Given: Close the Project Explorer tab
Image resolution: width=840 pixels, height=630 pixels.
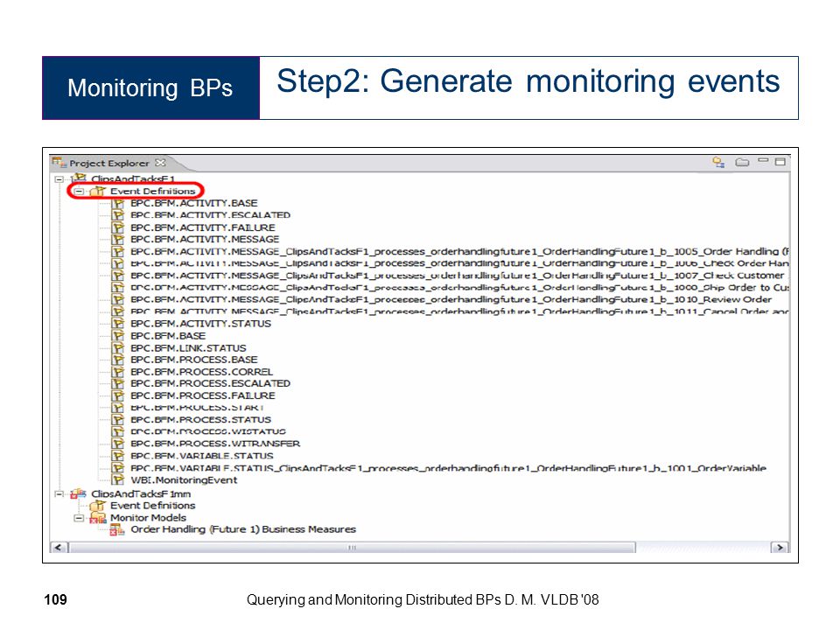Looking at the screenshot, I should 160,163.
